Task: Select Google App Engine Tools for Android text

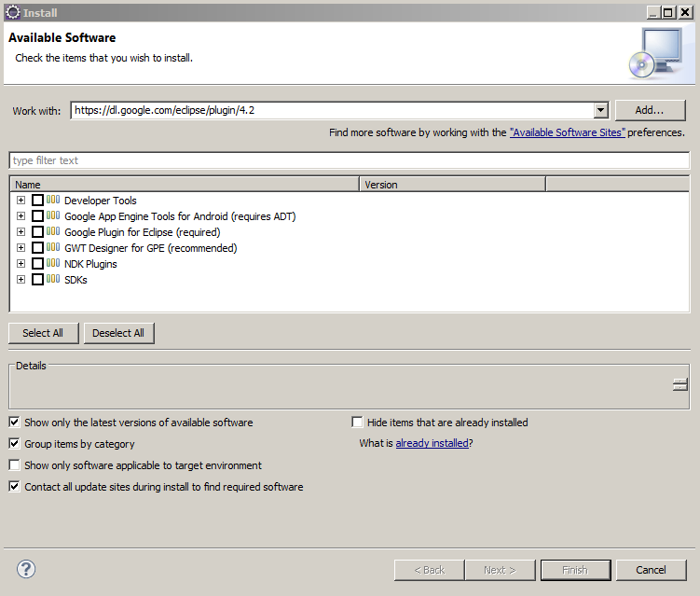Action: click(x=180, y=216)
